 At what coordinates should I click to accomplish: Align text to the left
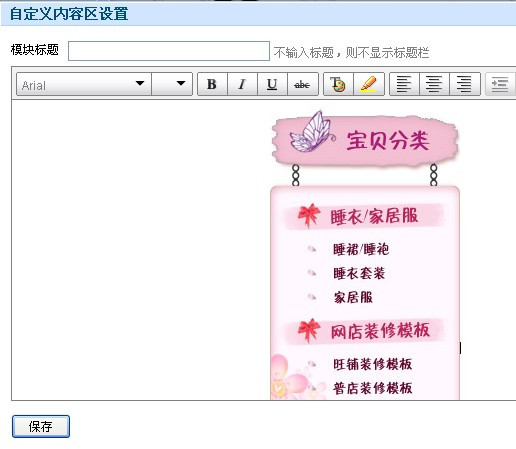click(x=404, y=84)
